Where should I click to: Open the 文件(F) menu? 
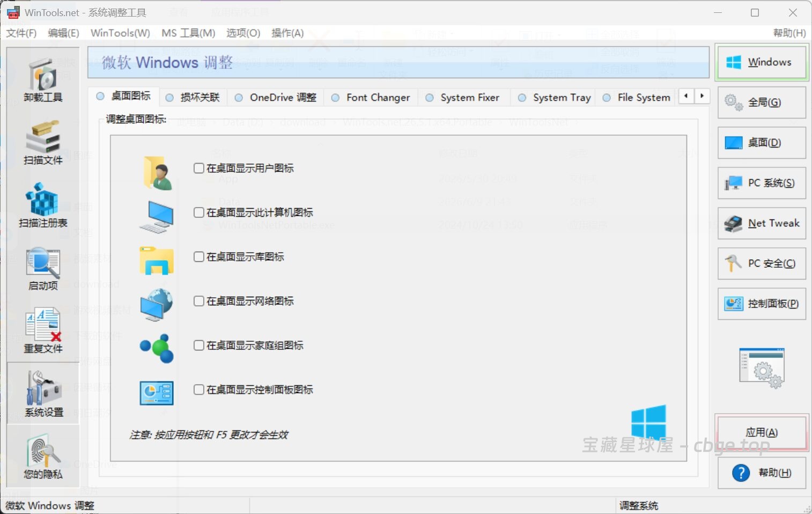(x=21, y=33)
